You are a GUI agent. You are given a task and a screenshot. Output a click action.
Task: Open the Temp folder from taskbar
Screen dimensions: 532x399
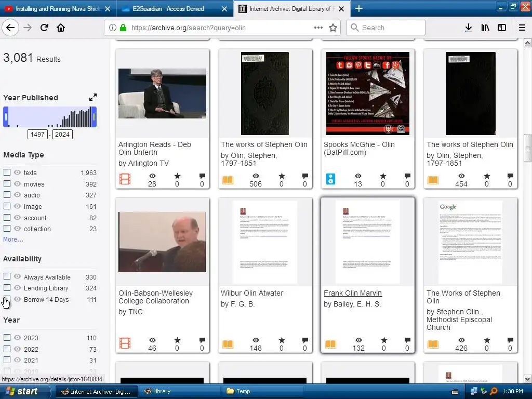[x=261, y=391]
